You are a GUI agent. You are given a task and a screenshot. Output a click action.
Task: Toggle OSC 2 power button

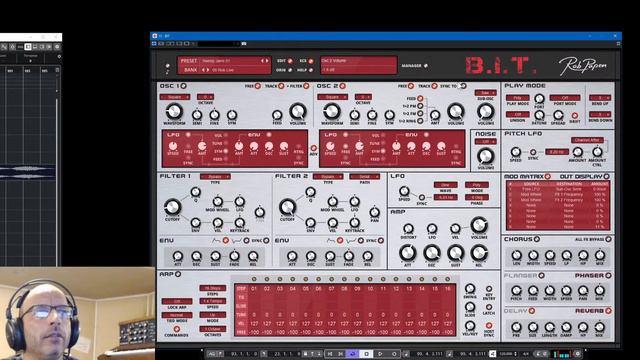[x=343, y=86]
